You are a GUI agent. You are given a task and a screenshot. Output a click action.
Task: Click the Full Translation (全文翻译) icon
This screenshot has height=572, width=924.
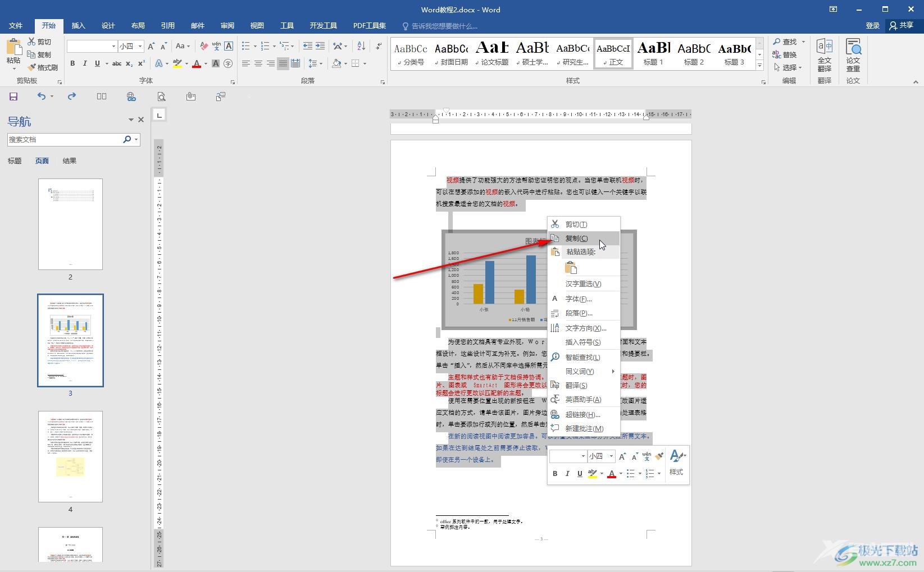point(825,55)
